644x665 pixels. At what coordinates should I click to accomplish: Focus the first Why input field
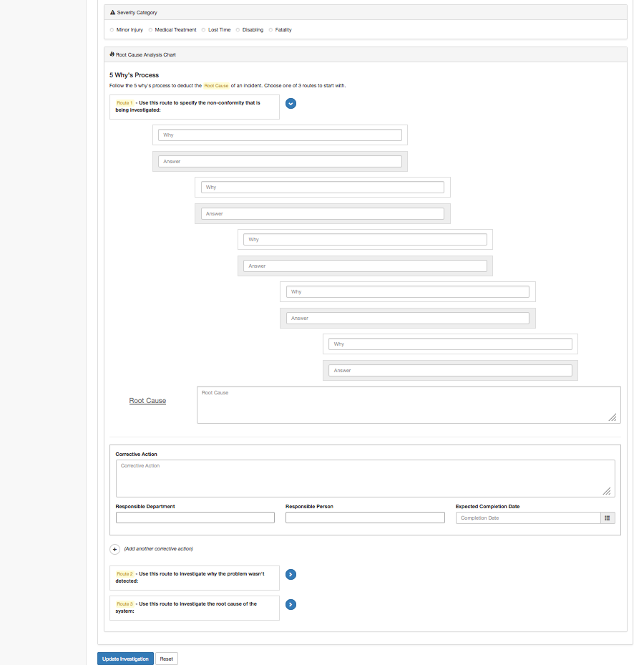(x=280, y=135)
